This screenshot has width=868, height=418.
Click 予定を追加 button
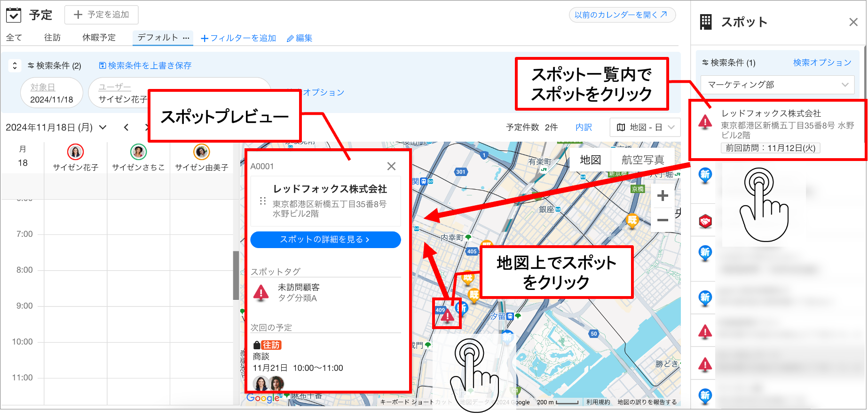[101, 15]
